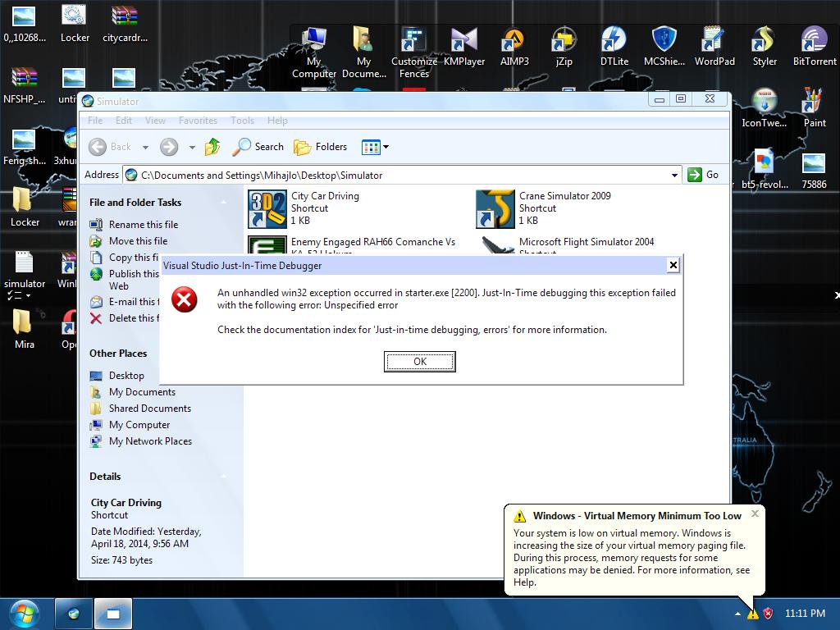The image size is (840, 630).
Task: Select the IconTweaker desktop icon
Action: pos(765,108)
